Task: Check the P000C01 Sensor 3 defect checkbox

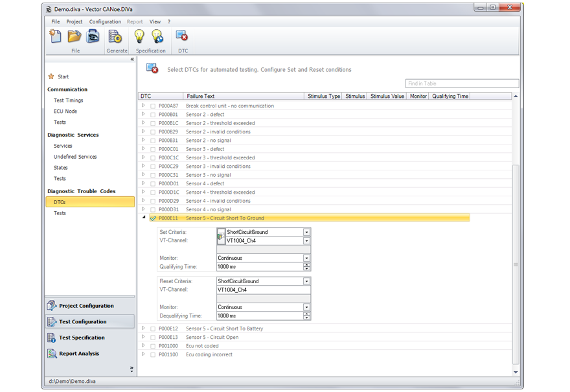Action: tap(153, 150)
